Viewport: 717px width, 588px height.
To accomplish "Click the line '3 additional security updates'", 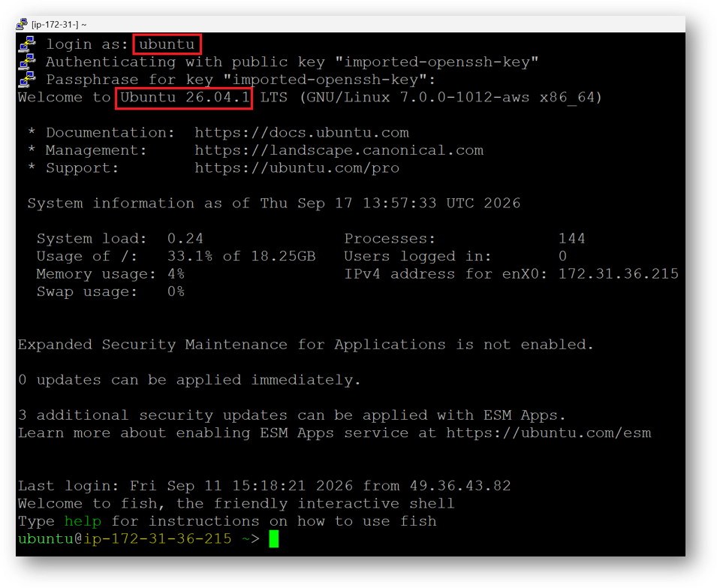I will [x=292, y=415].
